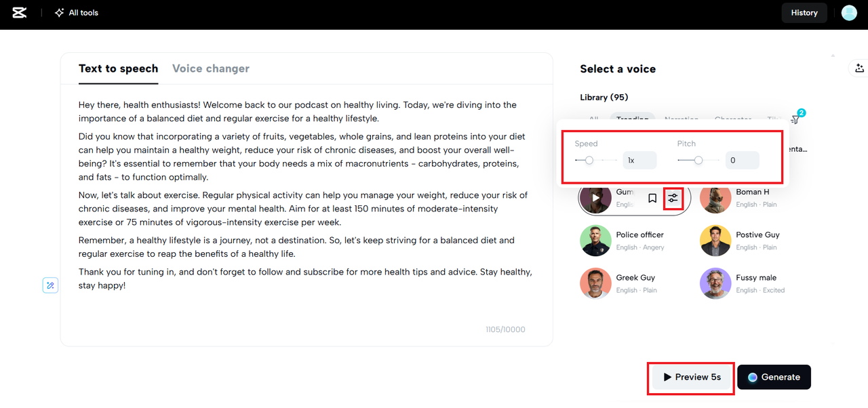Bookmark the selected Gum voice
This screenshot has height=408, width=868.
click(x=652, y=199)
